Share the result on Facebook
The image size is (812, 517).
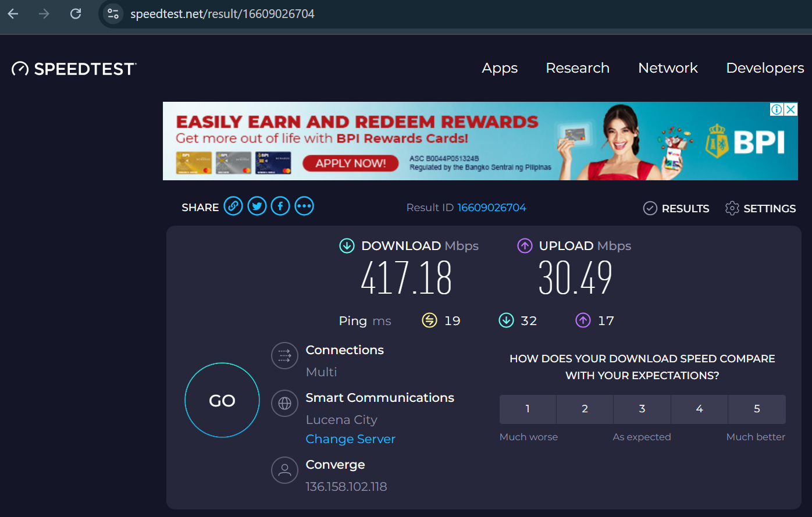(x=280, y=205)
